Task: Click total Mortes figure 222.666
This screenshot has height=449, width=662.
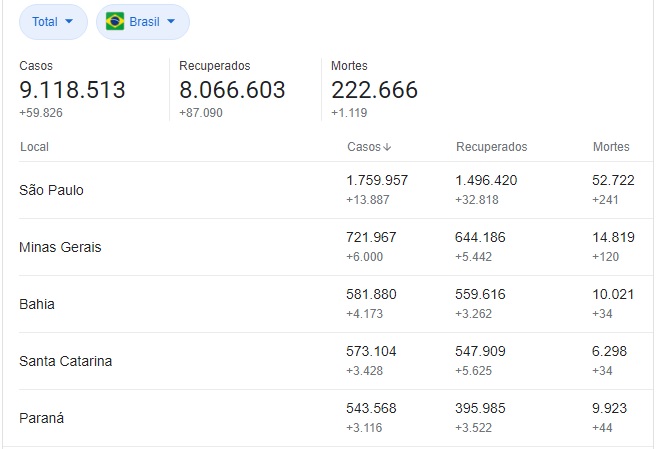Action: (x=374, y=90)
